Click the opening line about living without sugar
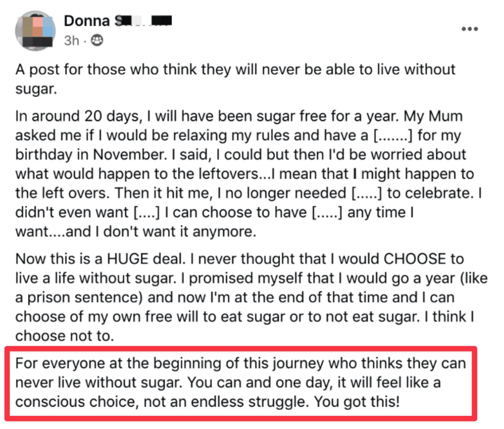Screen dimensions: 504x429 pos(235,70)
